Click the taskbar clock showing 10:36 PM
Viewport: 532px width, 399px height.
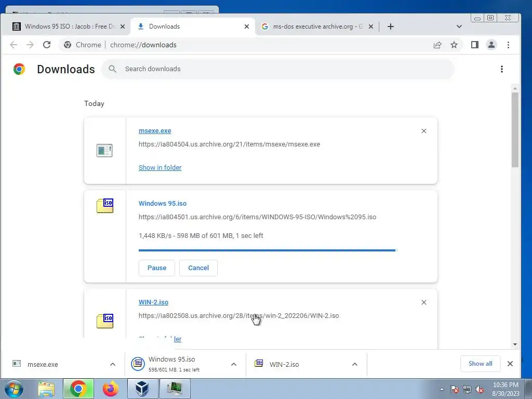tap(506, 389)
